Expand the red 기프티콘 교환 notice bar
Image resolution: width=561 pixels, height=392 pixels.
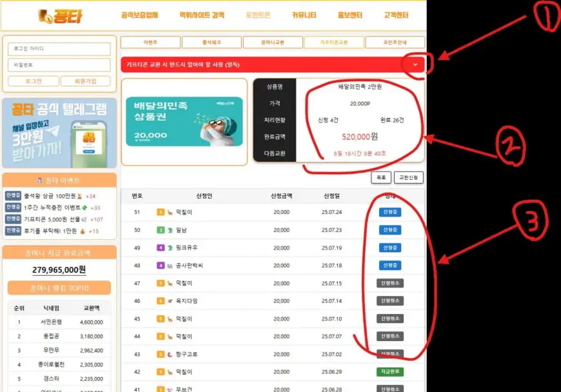(258, 64)
